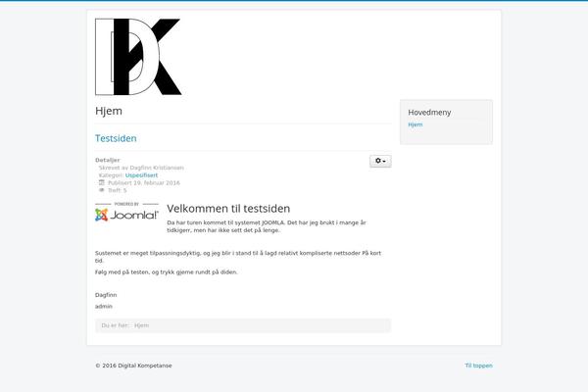The width and height of the screenshot is (588, 392).
Task: Click the DK site logo
Action: click(138, 57)
